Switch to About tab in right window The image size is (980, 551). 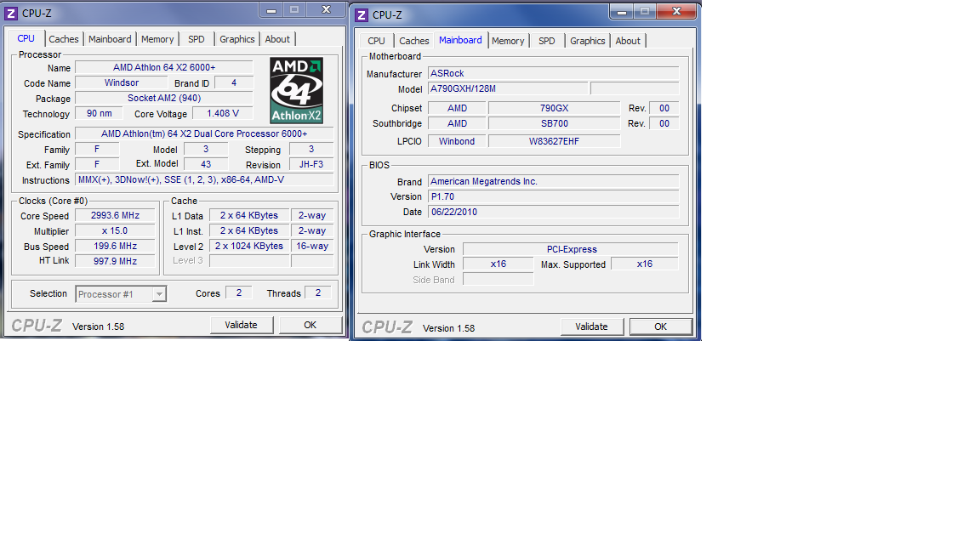(x=628, y=41)
